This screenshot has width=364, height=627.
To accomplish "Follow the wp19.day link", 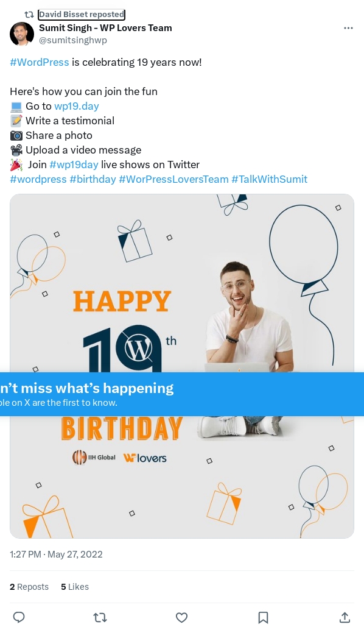I will 76,107.
